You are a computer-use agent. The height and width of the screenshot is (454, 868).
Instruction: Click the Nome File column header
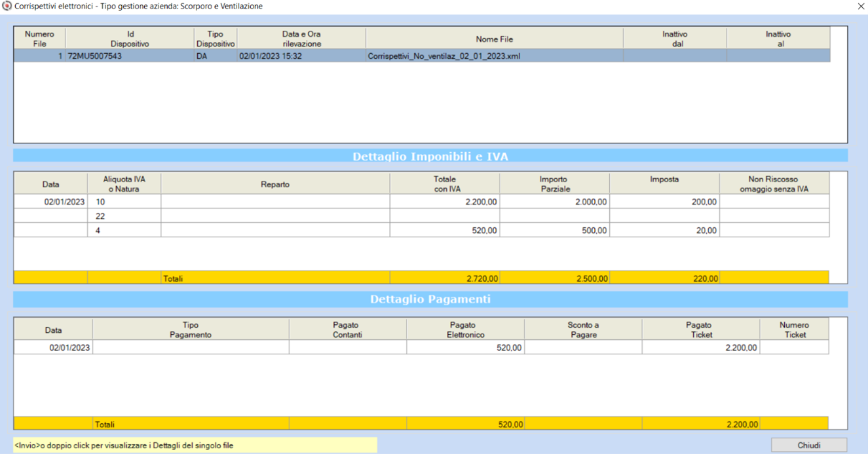495,39
